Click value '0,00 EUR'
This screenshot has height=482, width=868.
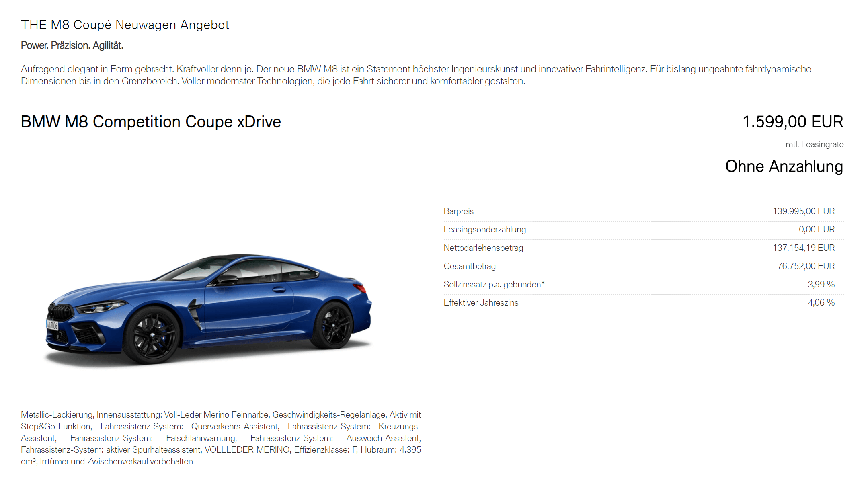click(x=817, y=230)
